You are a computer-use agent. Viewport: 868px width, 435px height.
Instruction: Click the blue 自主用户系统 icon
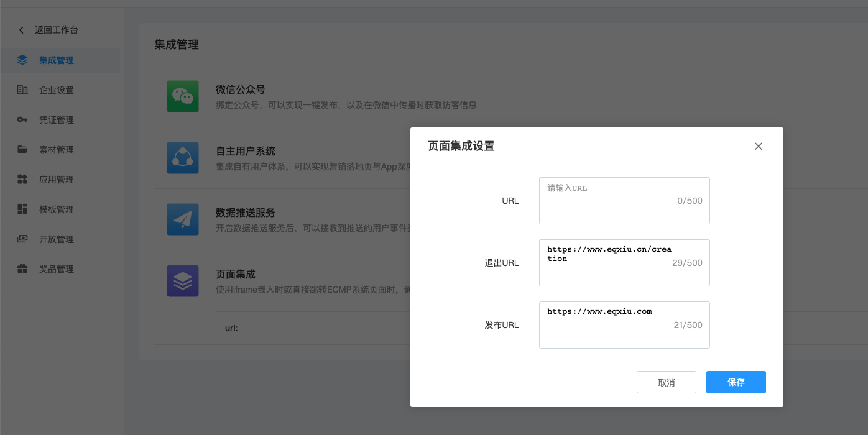(x=183, y=158)
